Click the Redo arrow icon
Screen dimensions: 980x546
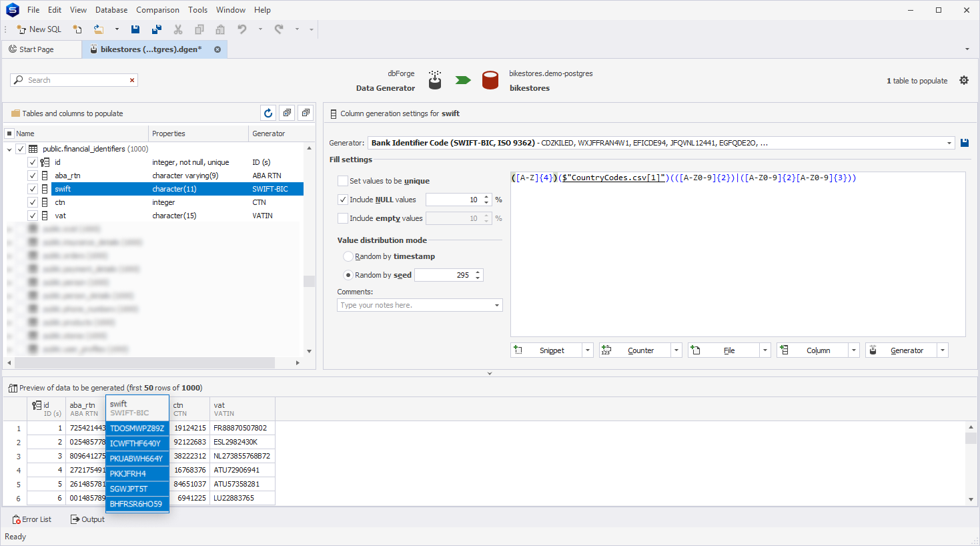pyautogui.click(x=279, y=29)
